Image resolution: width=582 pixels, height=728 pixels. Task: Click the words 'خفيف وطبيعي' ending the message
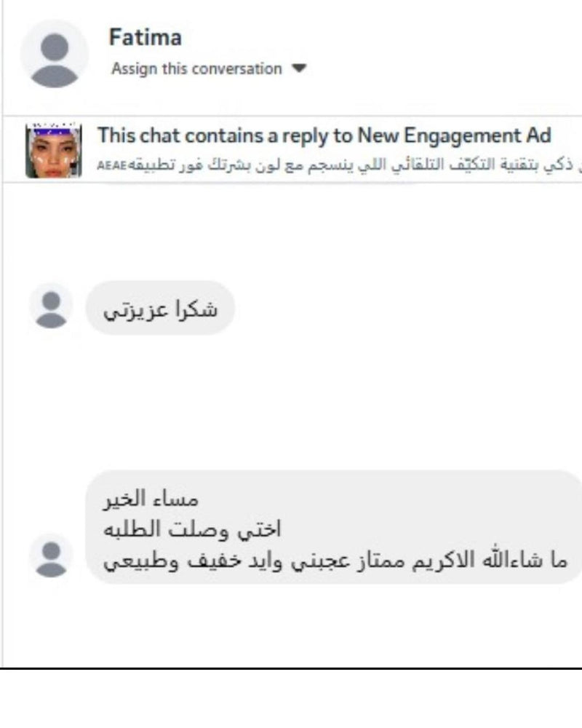172,561
